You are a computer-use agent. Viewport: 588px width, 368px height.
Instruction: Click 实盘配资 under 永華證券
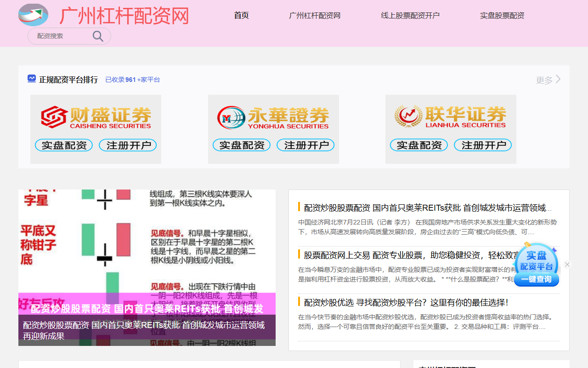(242, 145)
